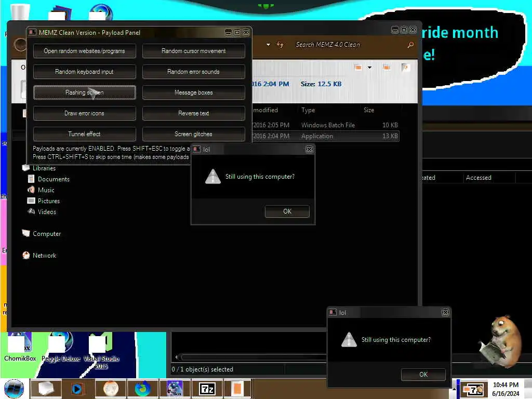
Task: Open Videos library in navigation pane
Action: 47,212
